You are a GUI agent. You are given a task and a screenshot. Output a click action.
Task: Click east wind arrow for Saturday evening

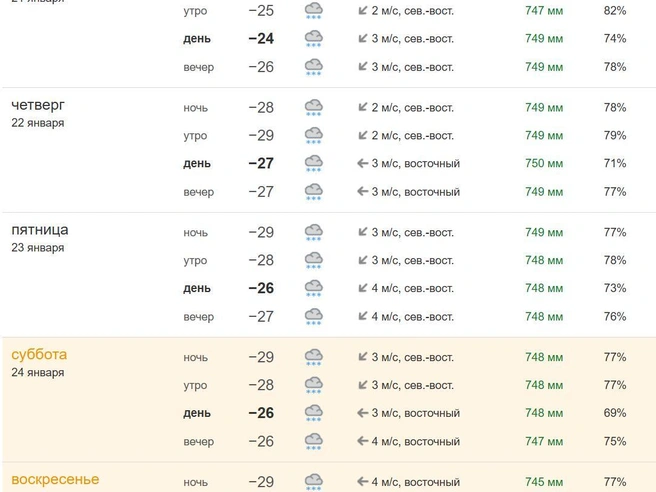tap(362, 441)
